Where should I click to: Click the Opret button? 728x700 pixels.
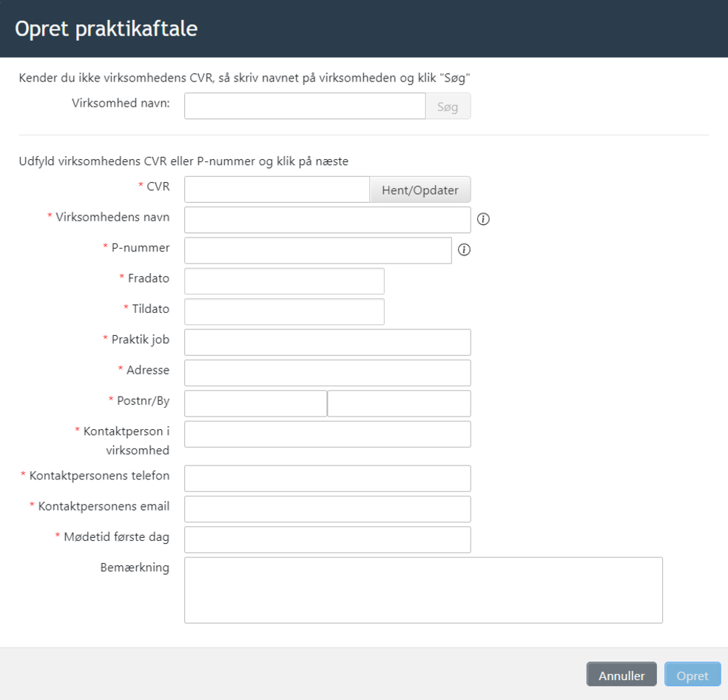click(692, 675)
